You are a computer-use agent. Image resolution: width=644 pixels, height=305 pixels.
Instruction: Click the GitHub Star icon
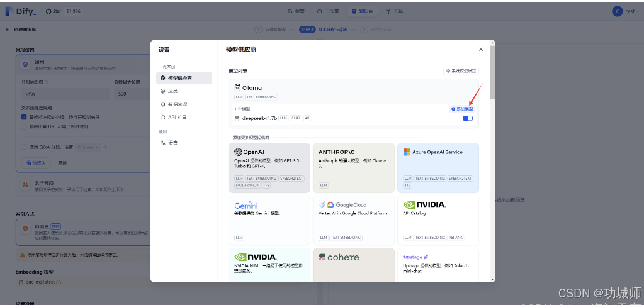(49, 11)
